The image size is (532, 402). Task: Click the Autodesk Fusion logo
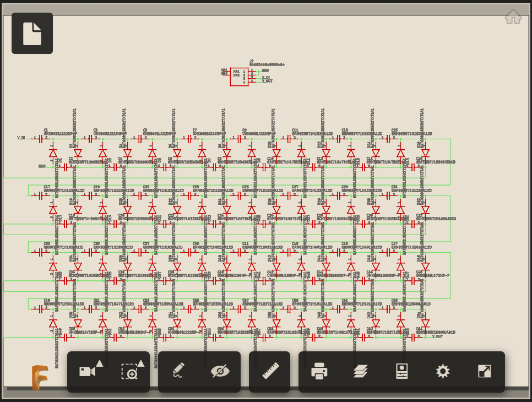pyautogui.click(x=40, y=378)
